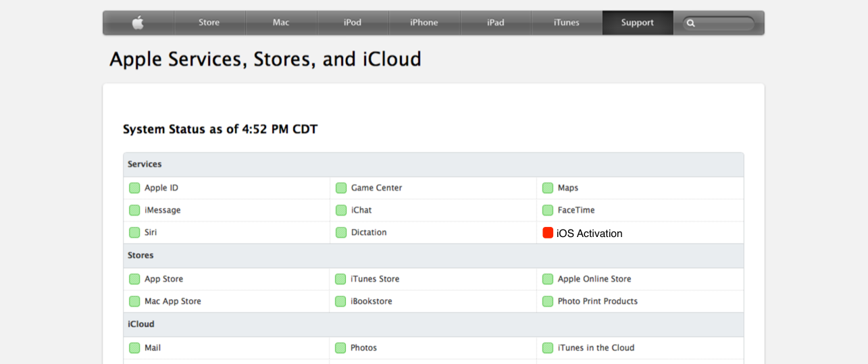Click the iBookstore green status swatch
This screenshot has height=364, width=868.
point(341,301)
